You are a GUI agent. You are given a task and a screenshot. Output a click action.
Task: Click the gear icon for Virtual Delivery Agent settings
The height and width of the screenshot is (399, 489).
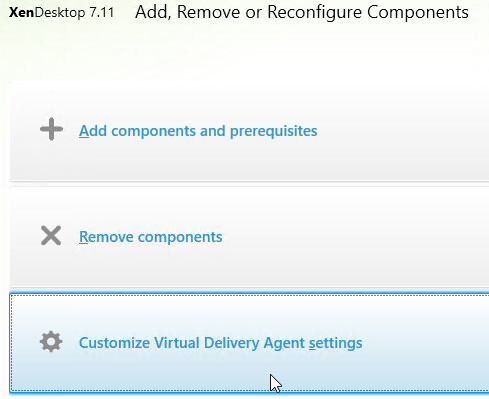click(51, 341)
